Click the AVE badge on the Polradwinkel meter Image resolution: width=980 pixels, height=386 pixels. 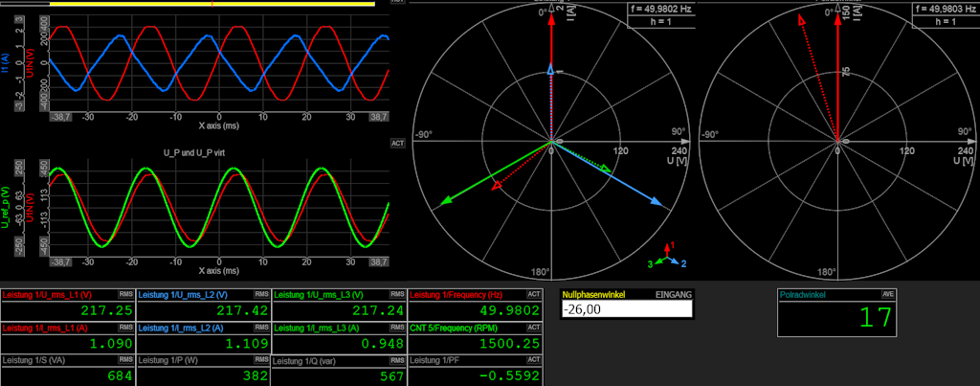tap(888, 293)
